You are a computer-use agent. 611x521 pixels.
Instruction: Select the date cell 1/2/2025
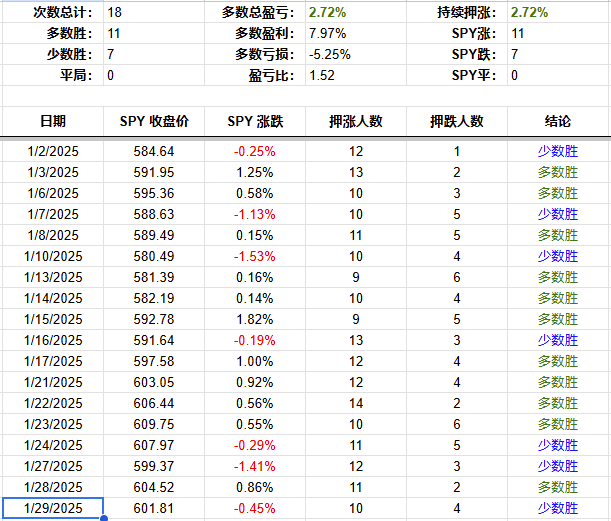pyautogui.click(x=53, y=151)
